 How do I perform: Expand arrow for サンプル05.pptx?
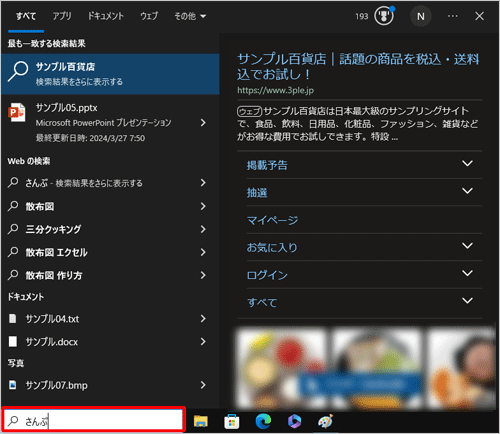[x=203, y=123]
